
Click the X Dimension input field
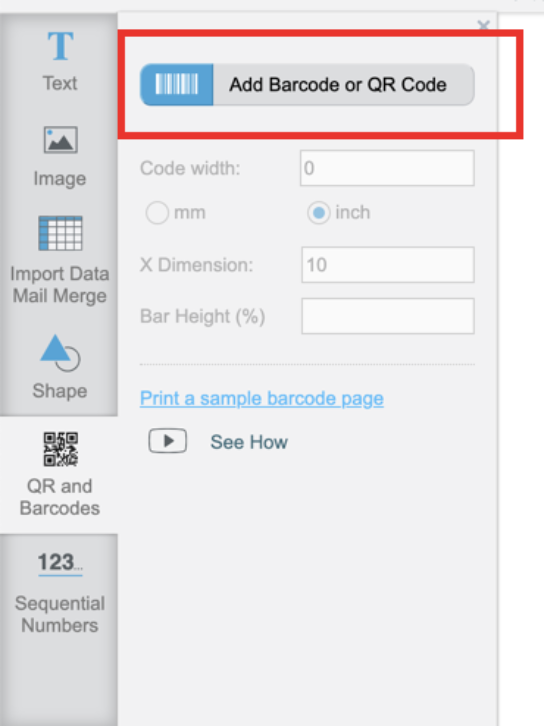coord(388,265)
